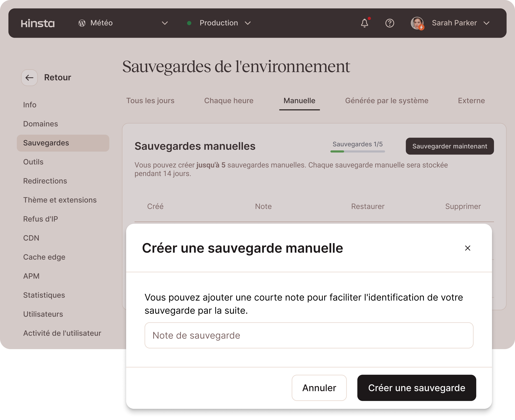Click the Retour back arrow icon
The width and height of the screenshot is (515, 420).
30,78
